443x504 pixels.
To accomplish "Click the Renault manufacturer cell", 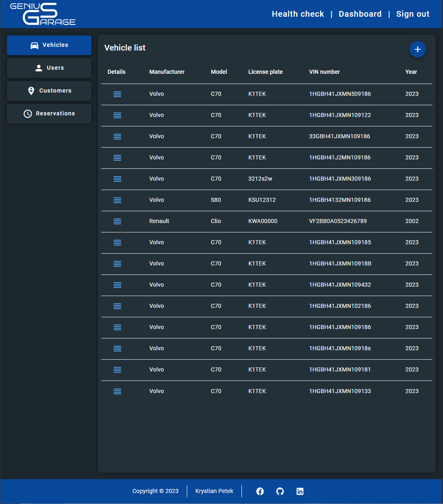I will 159,221.
